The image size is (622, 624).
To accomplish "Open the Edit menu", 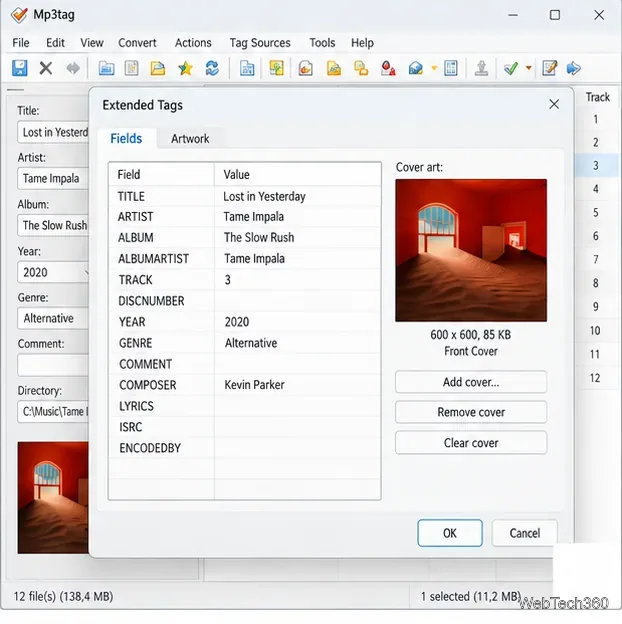I will [x=55, y=43].
